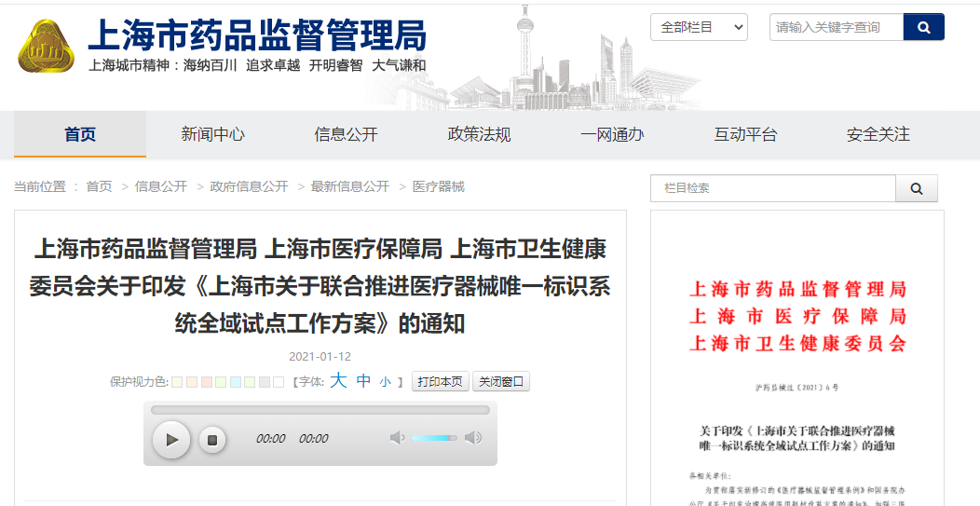Click the 医疗器械 breadcrumb link
The height and width of the screenshot is (506, 980).
438,186
